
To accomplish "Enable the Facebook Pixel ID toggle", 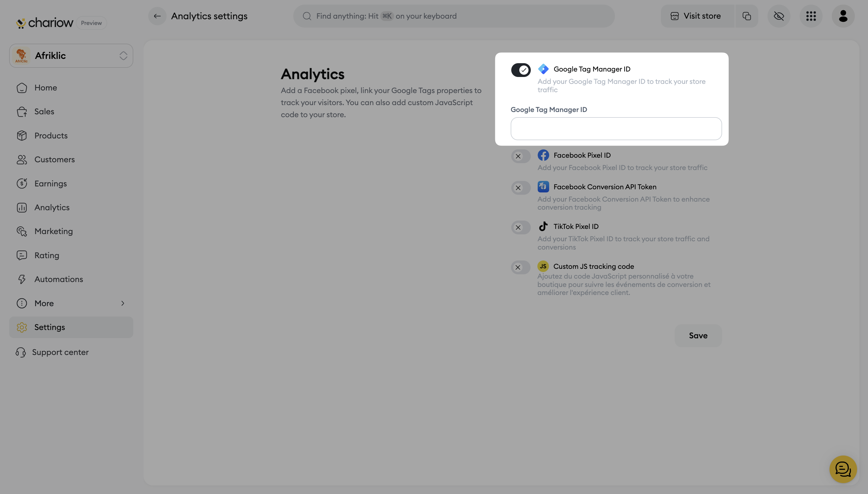I will pos(521,157).
